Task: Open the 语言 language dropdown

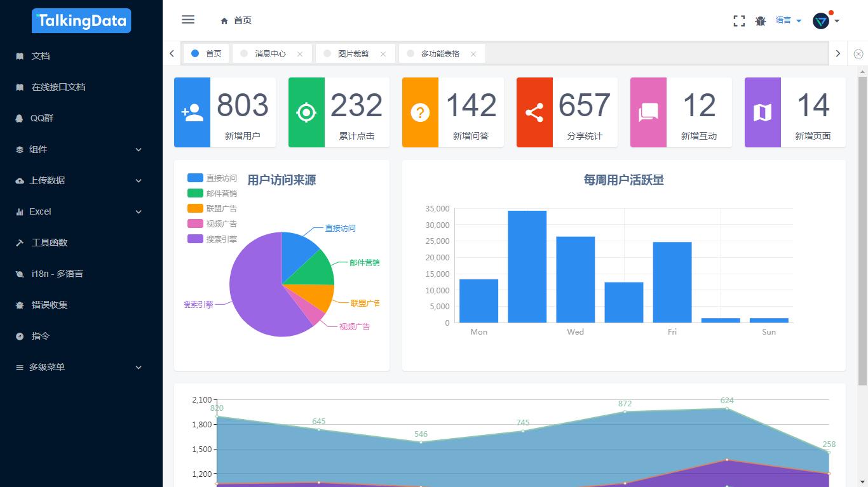Action: point(789,20)
